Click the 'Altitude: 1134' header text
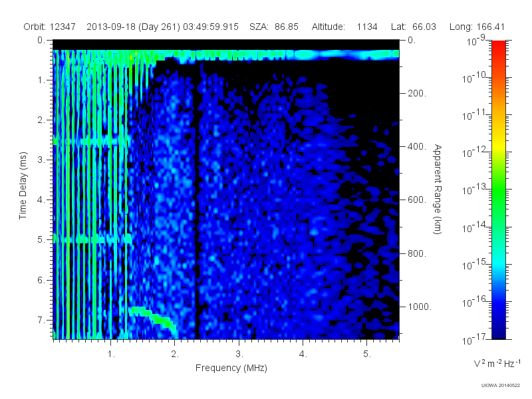The height and width of the screenshot is (399, 532). click(344, 27)
